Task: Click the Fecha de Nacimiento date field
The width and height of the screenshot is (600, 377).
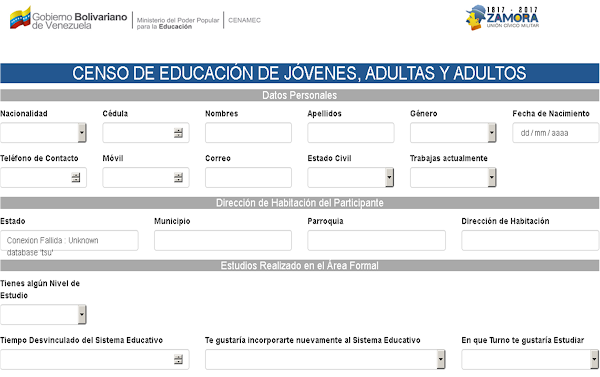Action: pyautogui.click(x=556, y=133)
